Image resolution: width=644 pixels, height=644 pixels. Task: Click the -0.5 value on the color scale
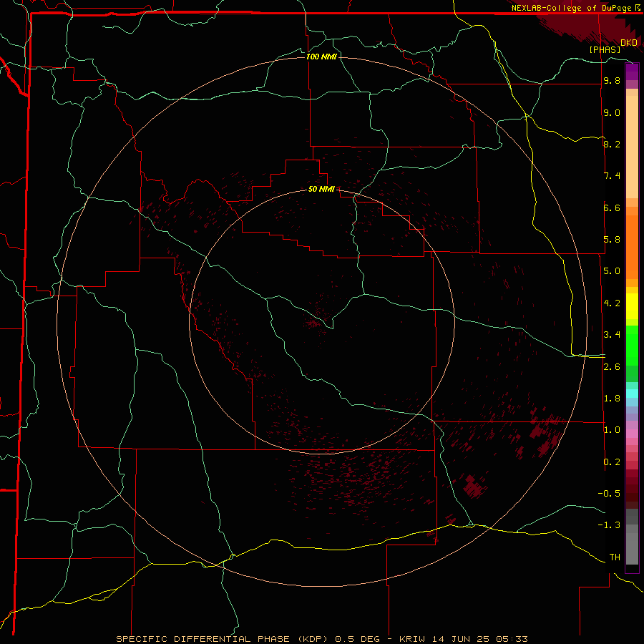(609, 494)
